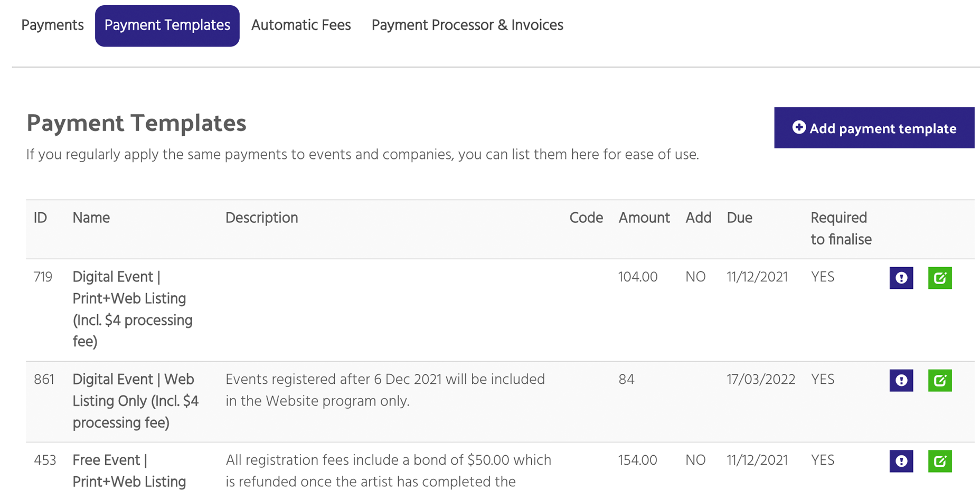The width and height of the screenshot is (980, 490).
Task: Click the Amount column header
Action: [644, 218]
